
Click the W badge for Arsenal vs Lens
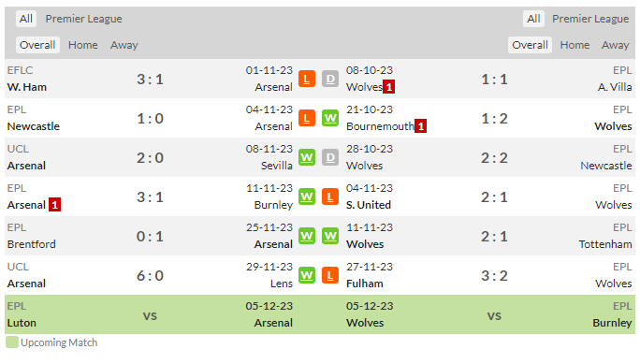pos(307,275)
